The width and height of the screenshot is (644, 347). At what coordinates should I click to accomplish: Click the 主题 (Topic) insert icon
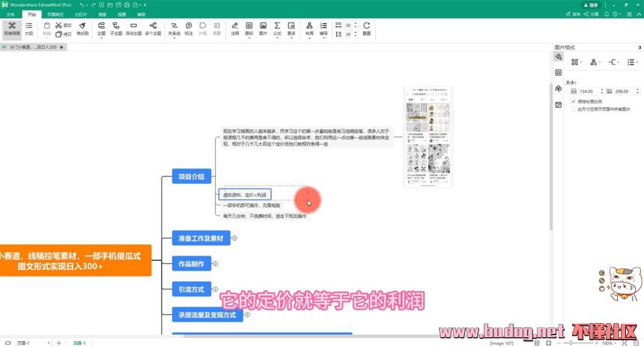pos(101,28)
